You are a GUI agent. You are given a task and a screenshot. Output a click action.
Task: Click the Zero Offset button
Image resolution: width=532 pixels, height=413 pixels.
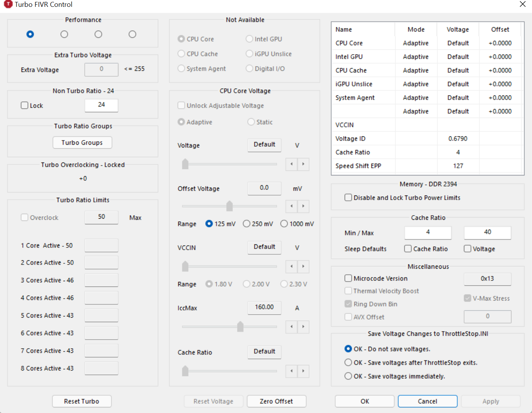pyautogui.click(x=276, y=401)
